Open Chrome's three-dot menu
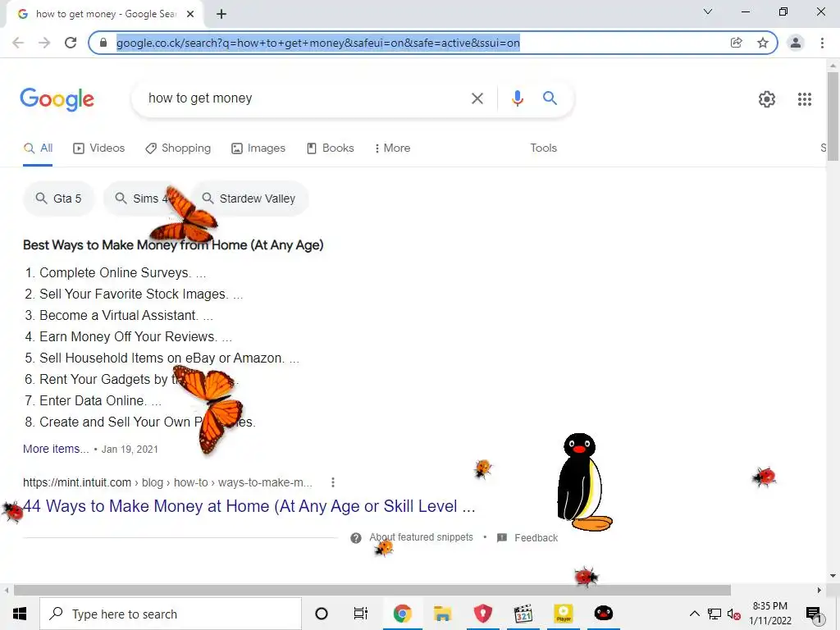The image size is (840, 630). coord(822,43)
